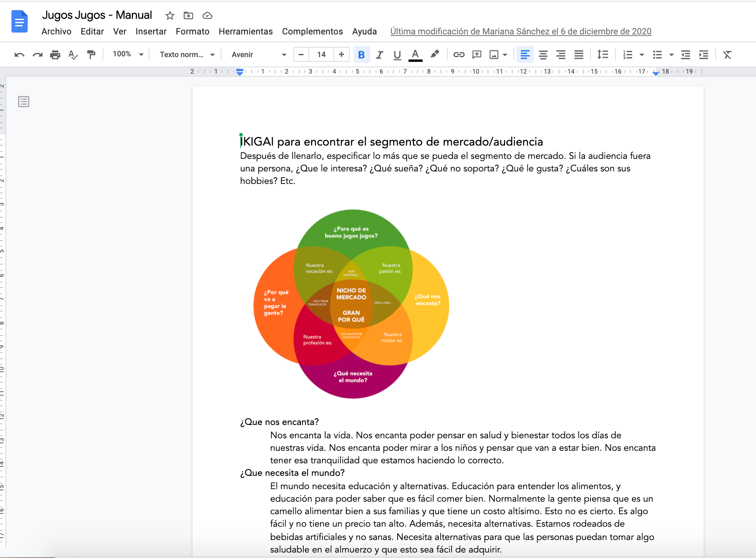This screenshot has height=558, width=756.
Task: Activate the paint format tool
Action: (x=91, y=55)
